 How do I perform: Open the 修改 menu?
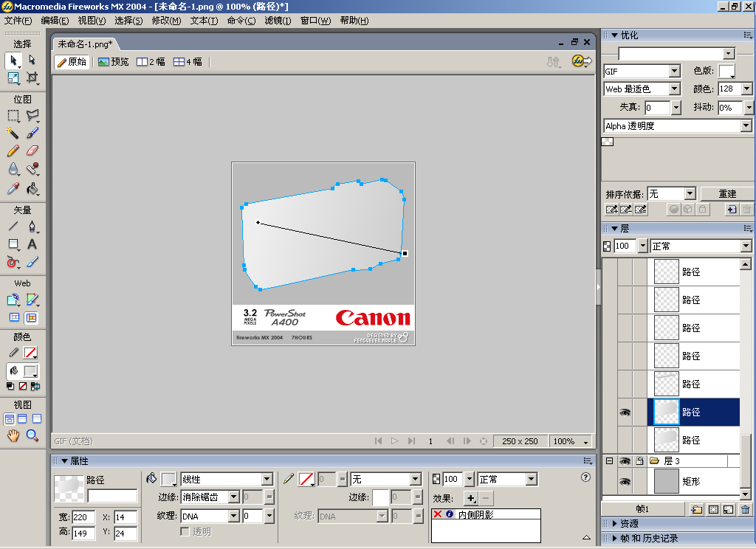pyautogui.click(x=166, y=21)
